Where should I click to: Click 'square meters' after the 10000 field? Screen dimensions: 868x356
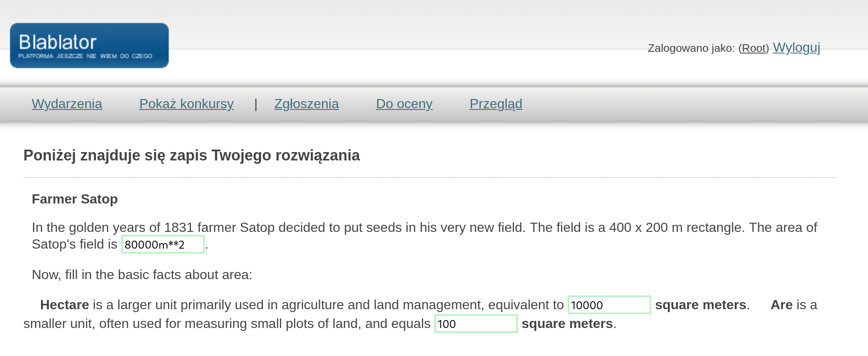(700, 305)
